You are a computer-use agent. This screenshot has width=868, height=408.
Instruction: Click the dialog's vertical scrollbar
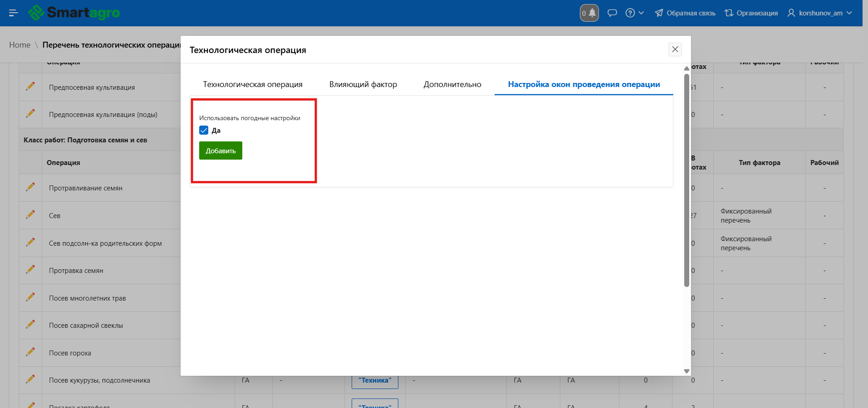(687, 181)
